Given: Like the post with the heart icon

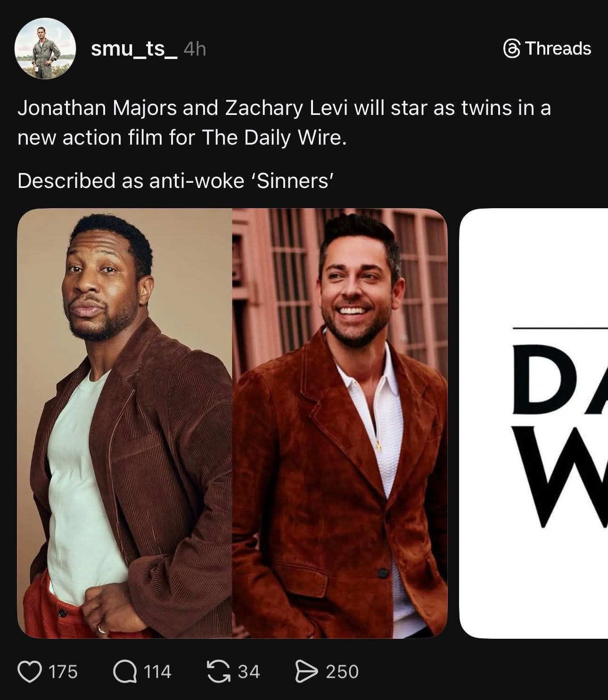Looking at the screenshot, I should pos(29,671).
